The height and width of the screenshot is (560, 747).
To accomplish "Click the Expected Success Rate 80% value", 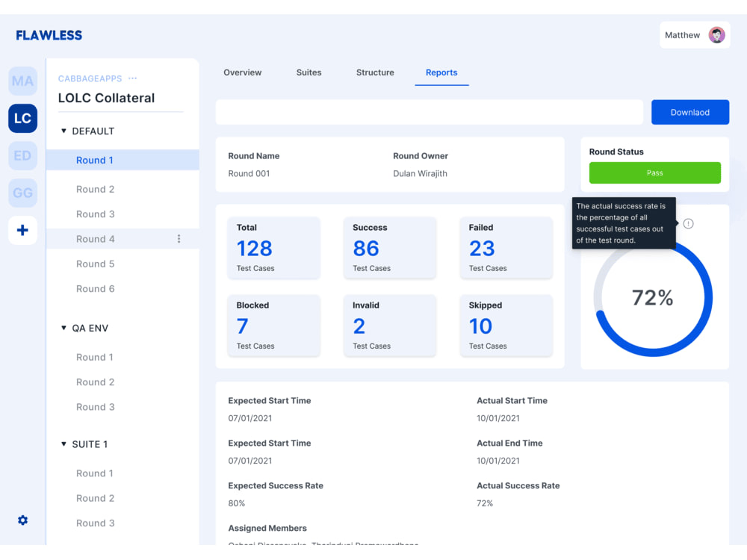I will point(236,503).
